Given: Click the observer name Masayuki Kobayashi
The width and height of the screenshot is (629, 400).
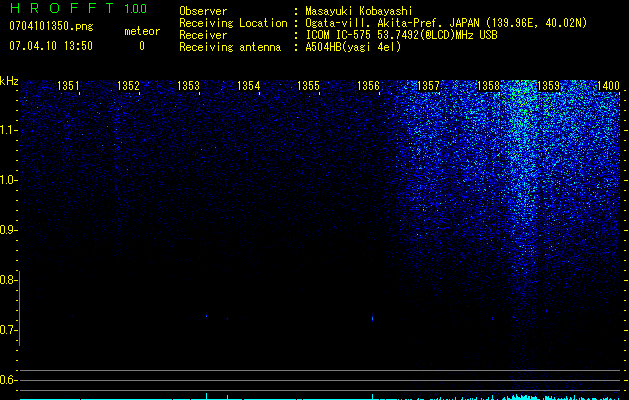Looking at the screenshot, I should pos(359,11).
